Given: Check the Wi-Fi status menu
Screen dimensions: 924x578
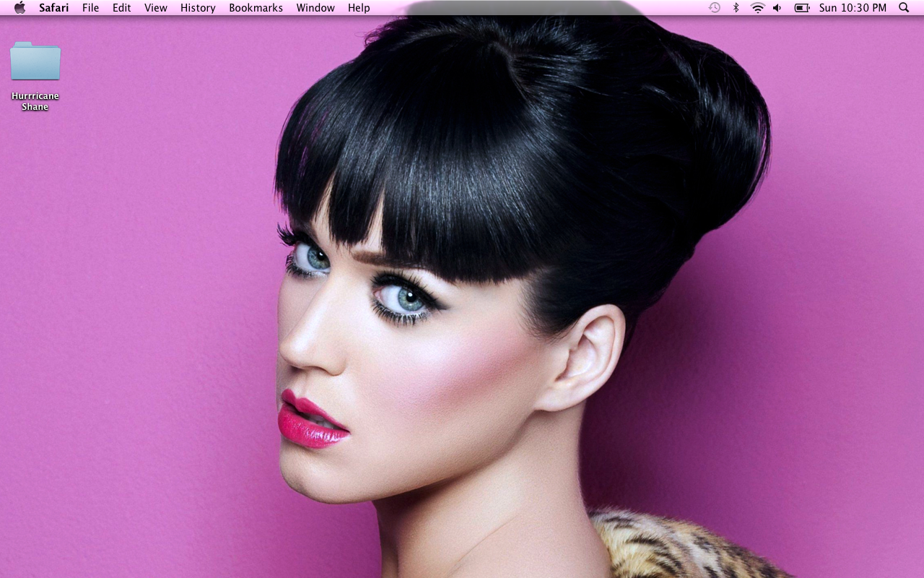Looking at the screenshot, I should click(757, 7).
